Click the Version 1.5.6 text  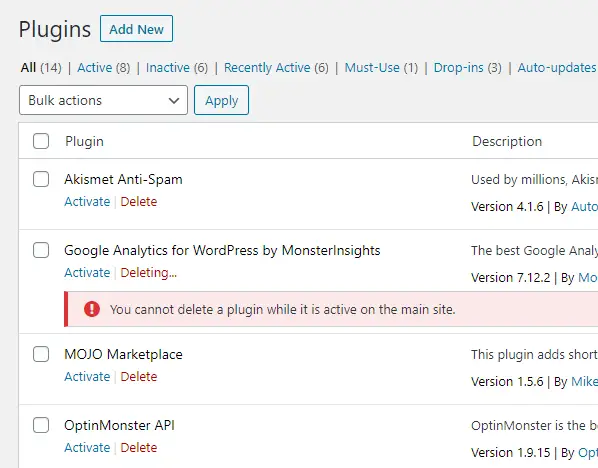point(507,382)
